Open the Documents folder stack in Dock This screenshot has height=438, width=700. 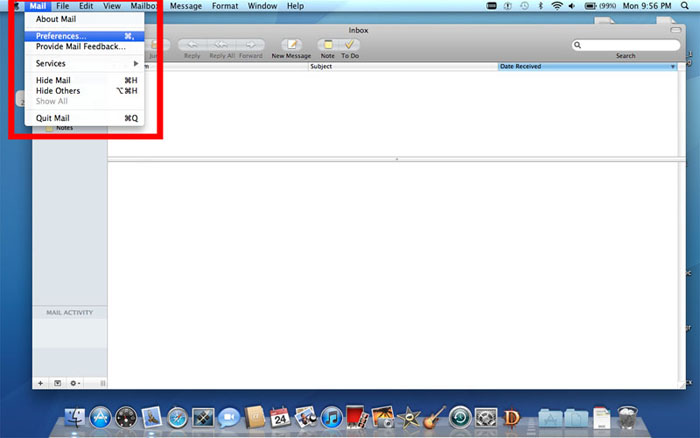576,419
